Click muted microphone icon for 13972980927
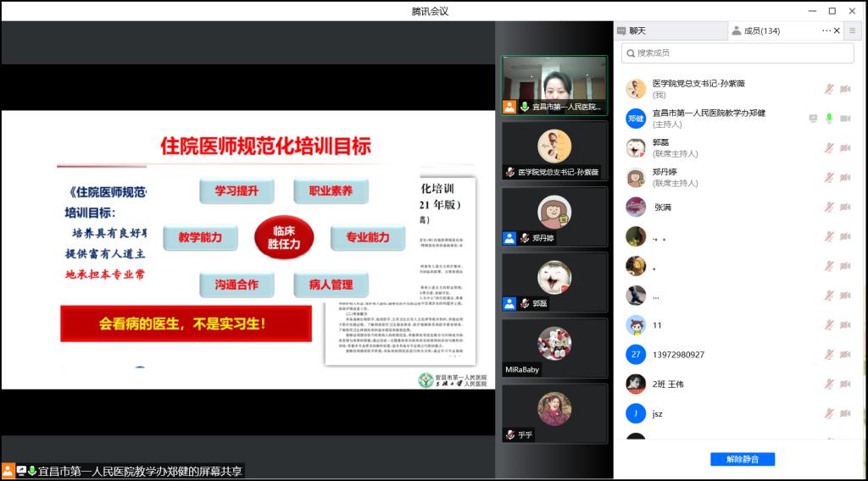The height and width of the screenshot is (481, 868). click(x=829, y=354)
